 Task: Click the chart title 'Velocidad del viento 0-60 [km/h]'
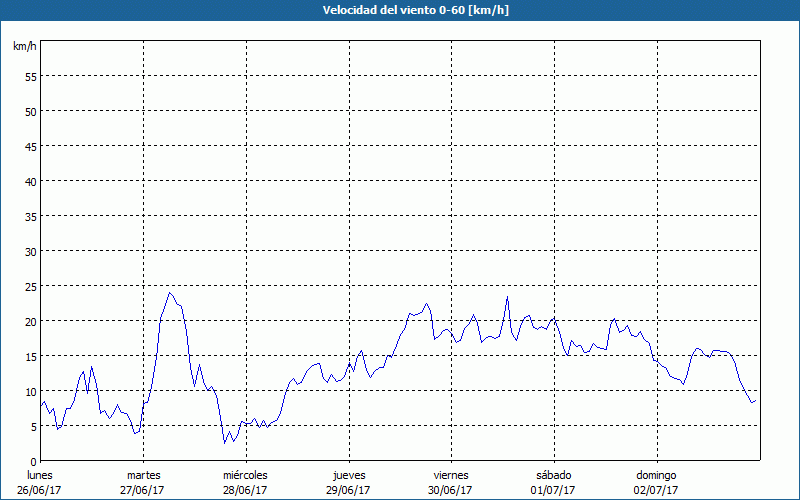click(400, 10)
